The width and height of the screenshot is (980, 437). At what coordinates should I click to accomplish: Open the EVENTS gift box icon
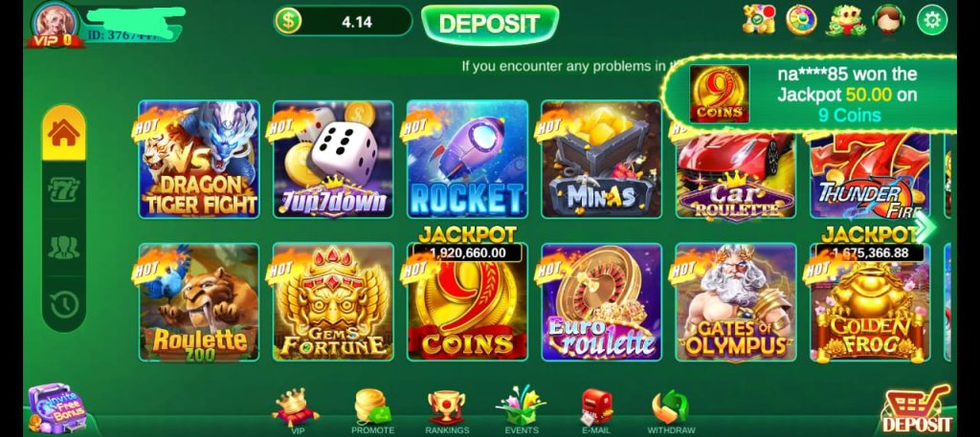click(522, 412)
